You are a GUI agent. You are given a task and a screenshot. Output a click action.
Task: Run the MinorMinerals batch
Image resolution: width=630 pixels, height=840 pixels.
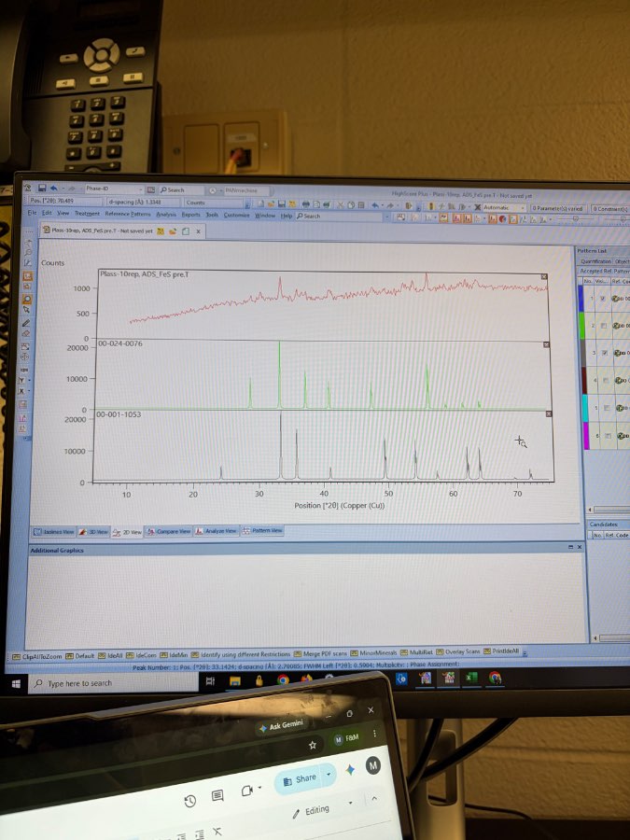(373, 653)
